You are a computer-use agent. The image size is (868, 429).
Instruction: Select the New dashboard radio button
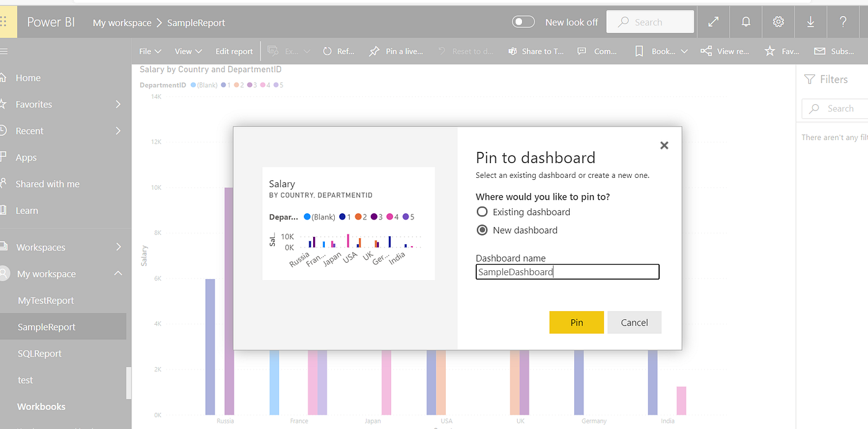(482, 229)
